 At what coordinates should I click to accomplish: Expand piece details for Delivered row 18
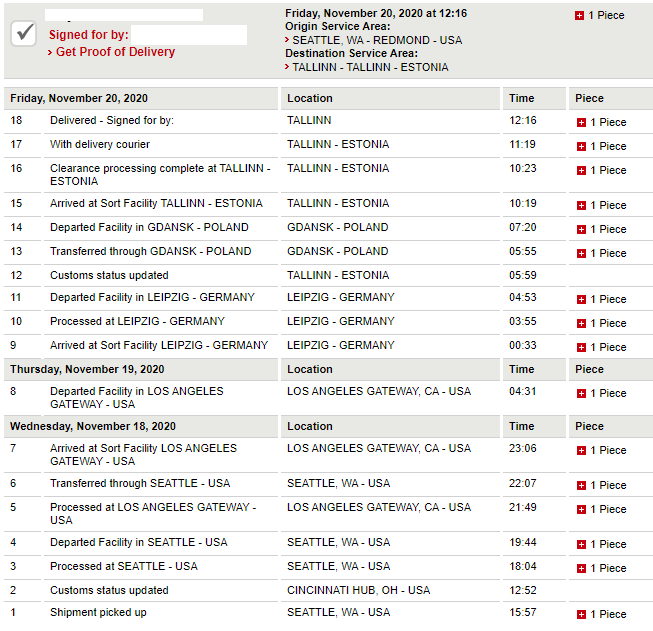coord(581,122)
